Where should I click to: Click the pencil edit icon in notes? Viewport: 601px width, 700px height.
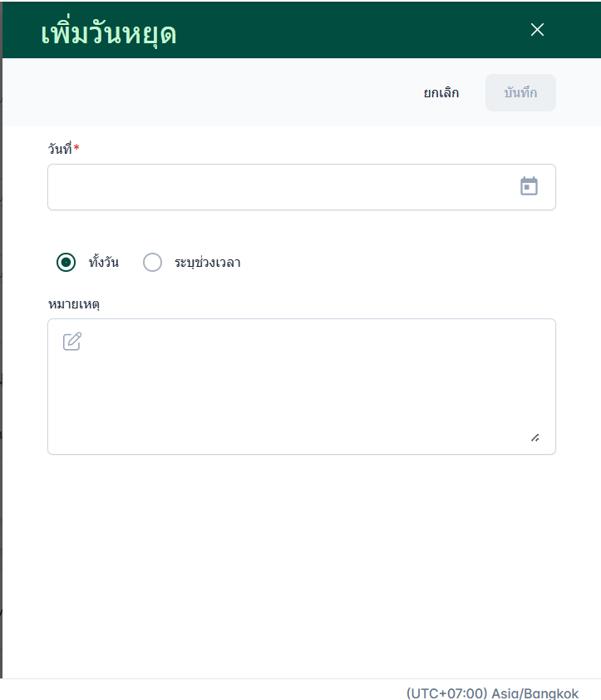click(x=72, y=342)
